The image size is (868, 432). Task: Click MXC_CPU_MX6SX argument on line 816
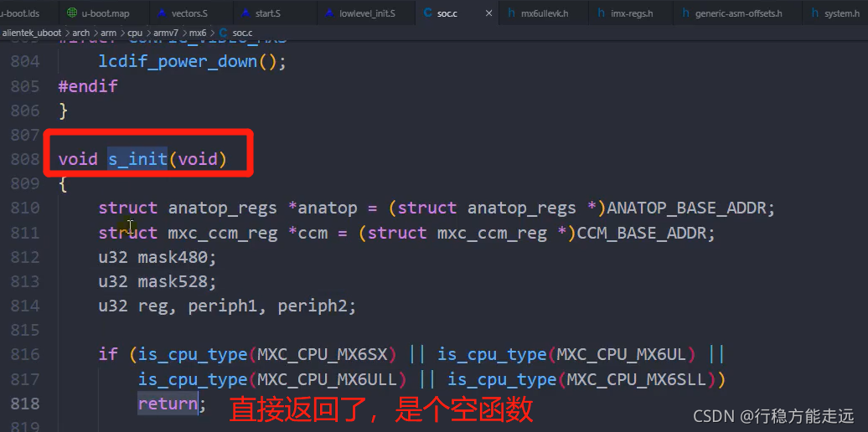pyautogui.click(x=323, y=355)
